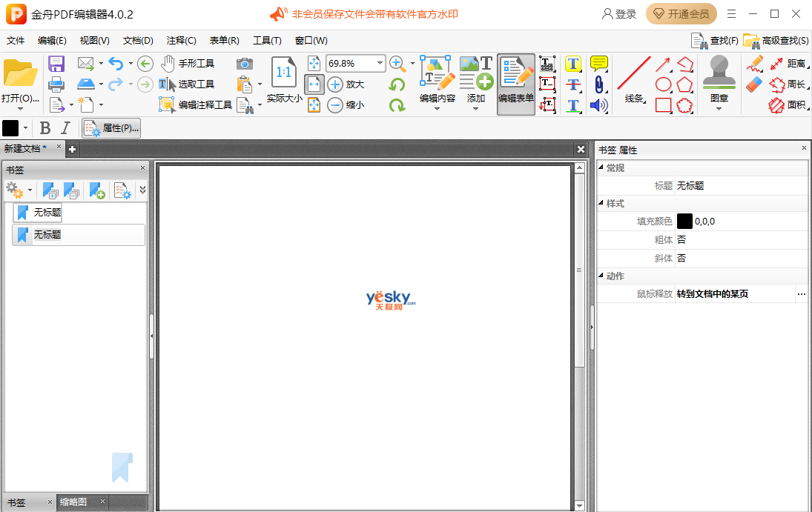Select the Hand tool (手形工具)
812x512 pixels.
(x=188, y=64)
